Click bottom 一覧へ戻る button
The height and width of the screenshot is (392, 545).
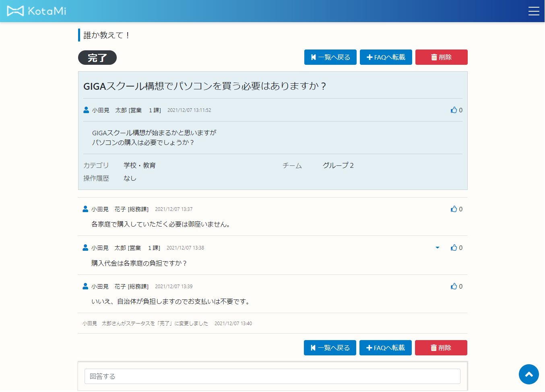pyautogui.click(x=330, y=348)
